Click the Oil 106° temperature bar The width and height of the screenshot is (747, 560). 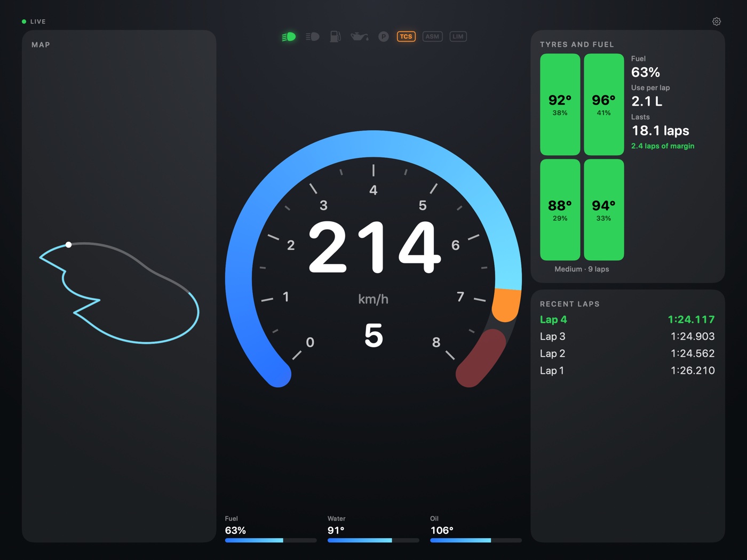pos(476,540)
